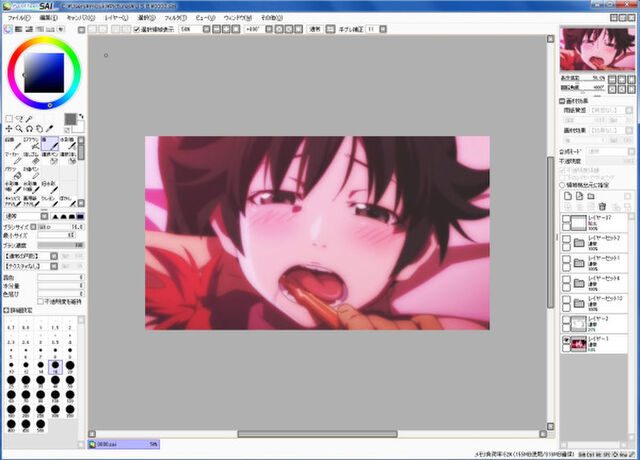The width and height of the screenshot is (640, 460).
Task: Toggle the 詳細設定 advanced settings checkbox
Action: (x=6, y=311)
